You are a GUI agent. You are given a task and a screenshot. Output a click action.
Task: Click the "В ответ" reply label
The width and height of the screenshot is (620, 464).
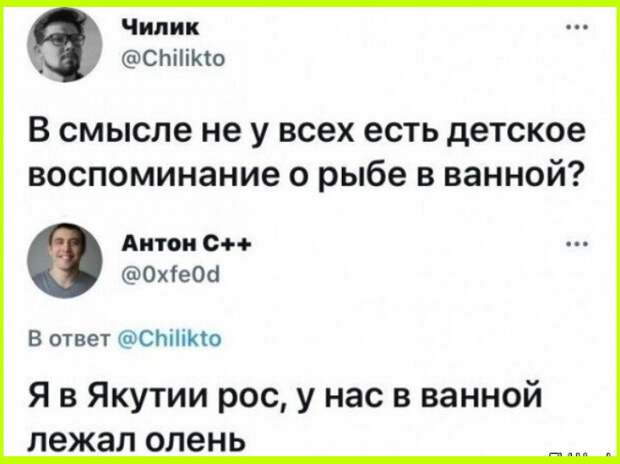[70, 339]
